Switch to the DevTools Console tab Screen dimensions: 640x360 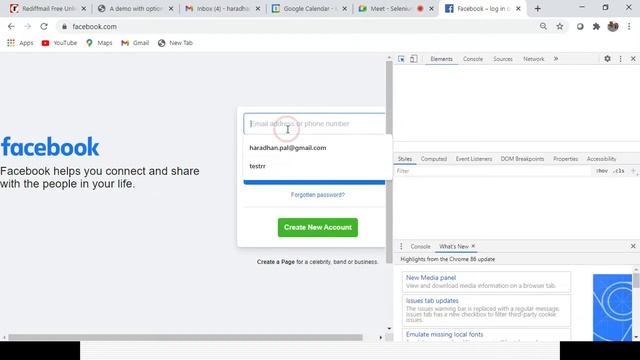tap(473, 59)
